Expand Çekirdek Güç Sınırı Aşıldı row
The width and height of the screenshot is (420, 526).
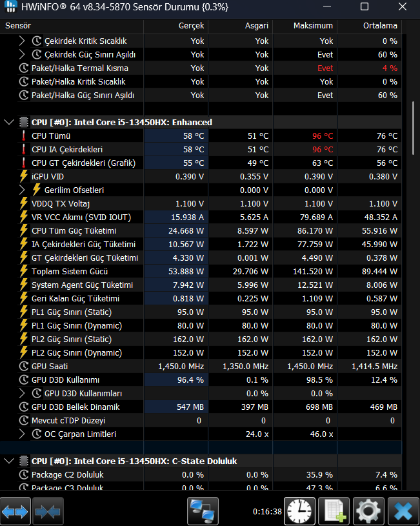pyautogui.click(x=22, y=54)
